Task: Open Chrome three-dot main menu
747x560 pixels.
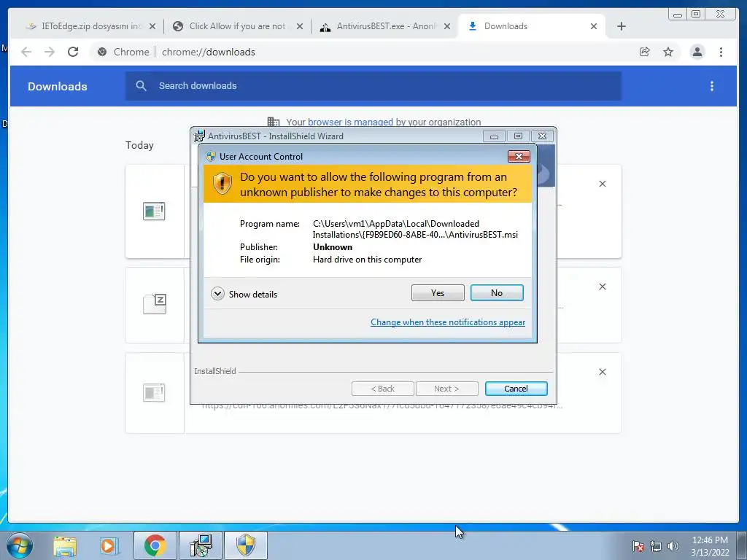Action: tap(721, 52)
